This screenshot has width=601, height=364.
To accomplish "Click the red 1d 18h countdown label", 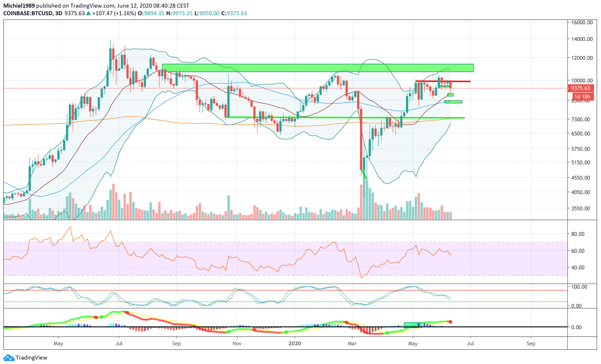I will pos(582,96).
